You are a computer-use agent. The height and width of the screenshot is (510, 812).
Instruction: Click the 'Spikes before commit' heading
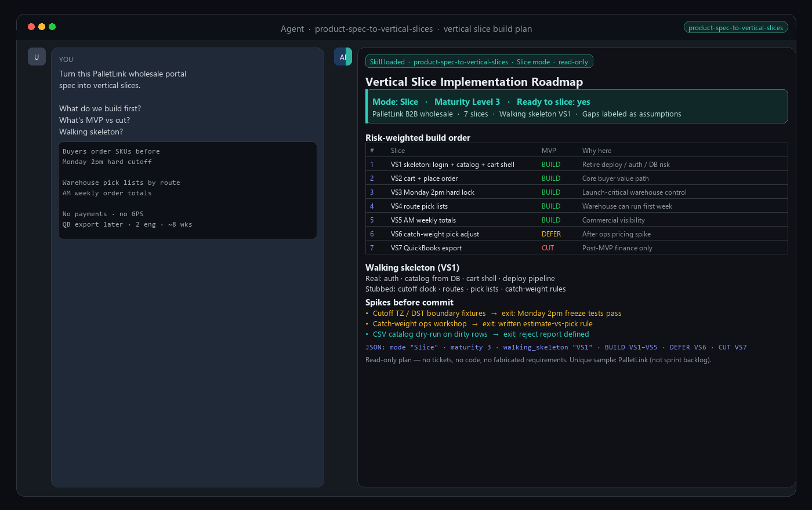click(x=409, y=303)
